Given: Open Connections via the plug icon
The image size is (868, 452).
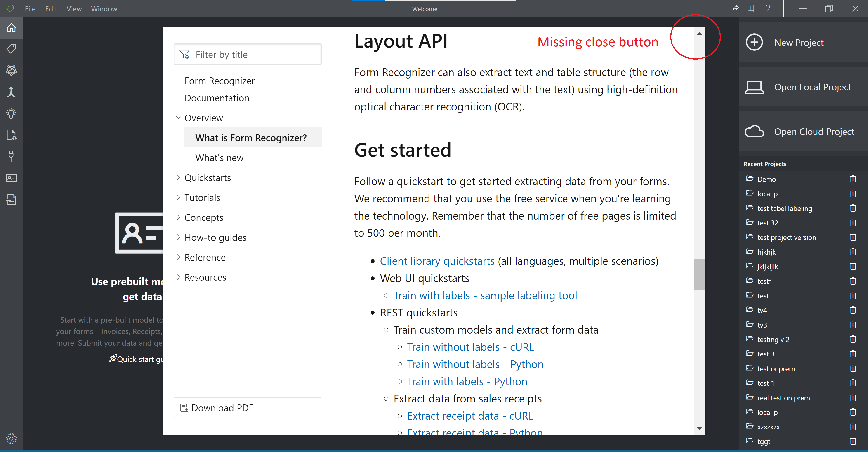Looking at the screenshot, I should click(x=11, y=156).
